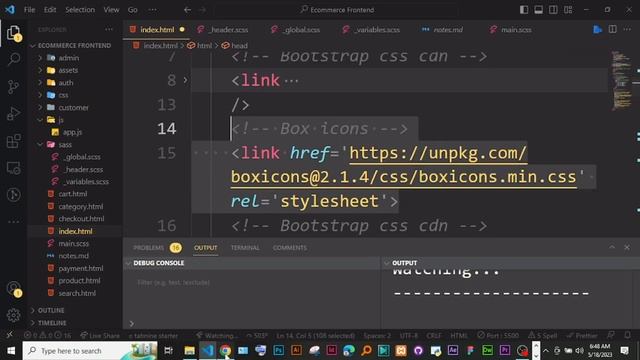Collapse the sass folder
Image resolution: width=640 pixels, height=360 pixels.
point(74,144)
